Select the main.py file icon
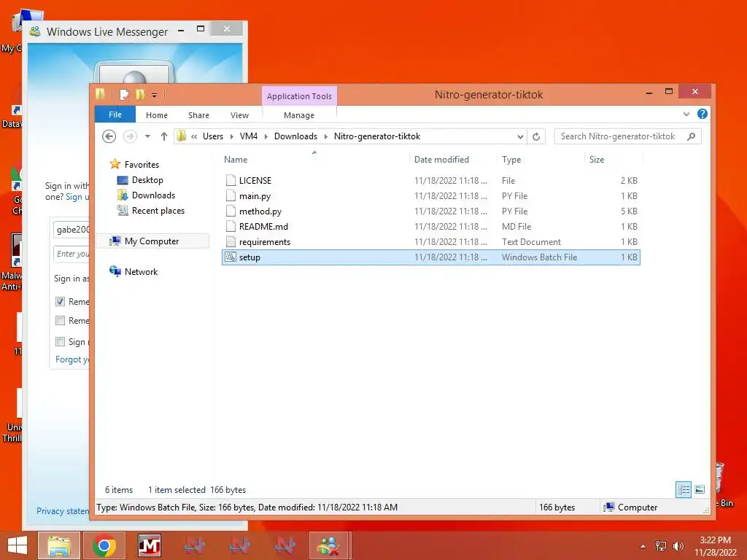 click(x=231, y=195)
